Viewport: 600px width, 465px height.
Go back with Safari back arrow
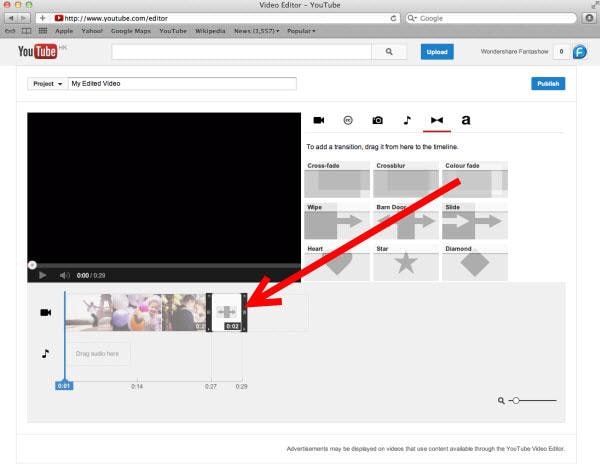pyautogui.click(x=11, y=18)
